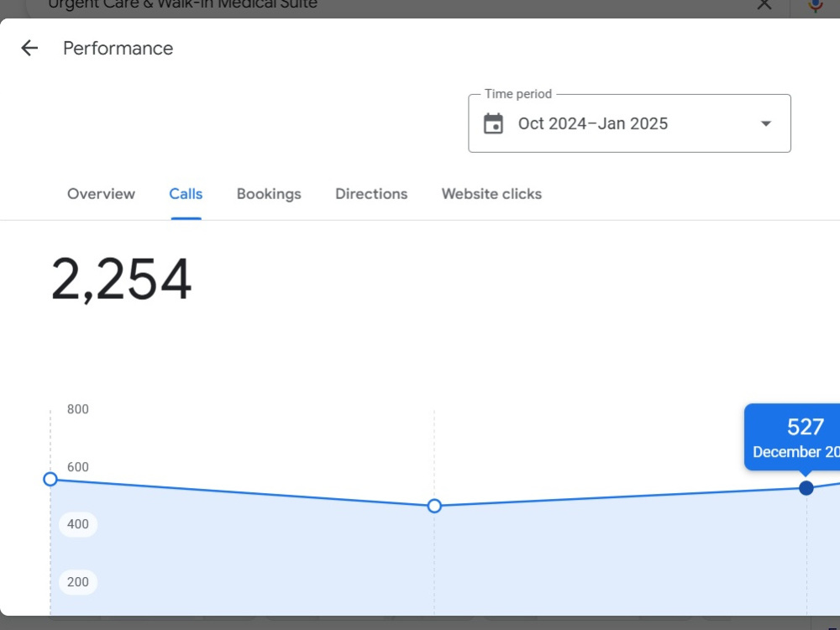Click the 527 December tooltip

pyautogui.click(x=793, y=438)
